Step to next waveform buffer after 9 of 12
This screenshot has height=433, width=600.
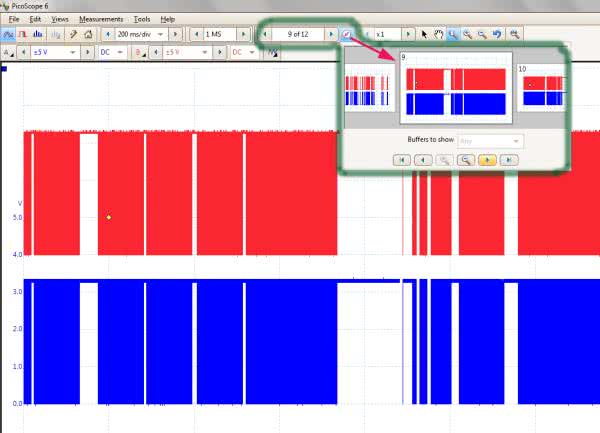pyautogui.click(x=331, y=33)
